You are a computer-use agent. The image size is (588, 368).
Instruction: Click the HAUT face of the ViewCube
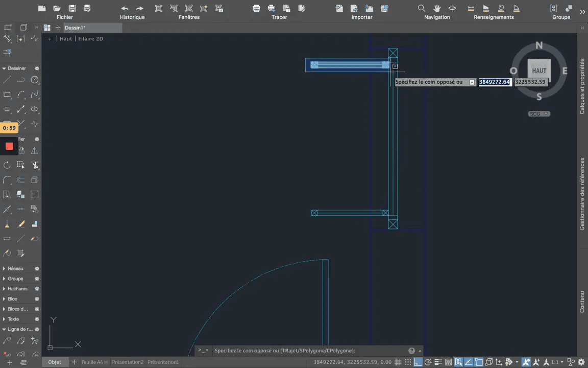tap(539, 71)
